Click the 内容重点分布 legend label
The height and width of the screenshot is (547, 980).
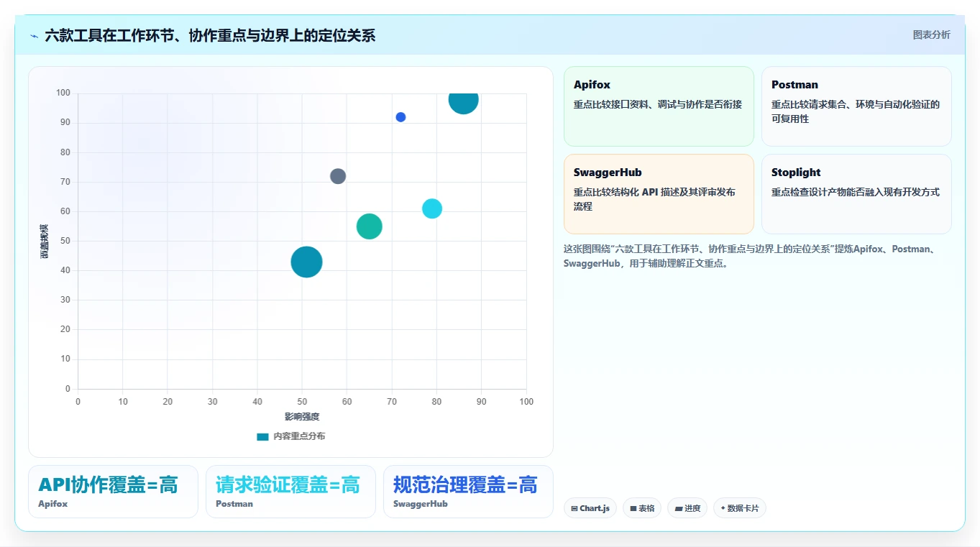299,436
